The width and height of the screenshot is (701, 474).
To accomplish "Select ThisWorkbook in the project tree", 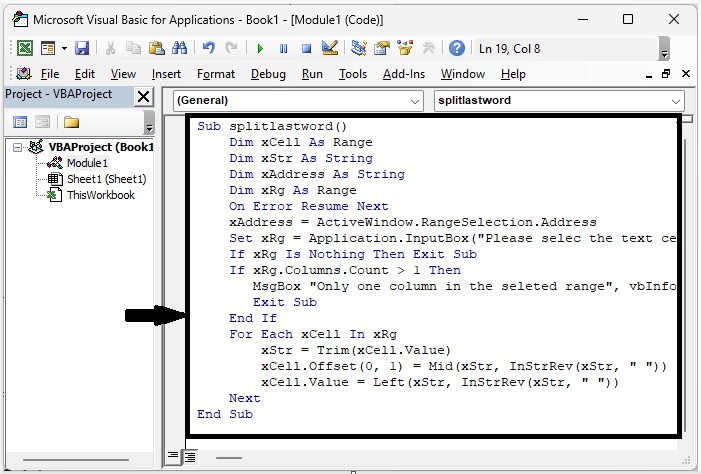I will click(101, 195).
